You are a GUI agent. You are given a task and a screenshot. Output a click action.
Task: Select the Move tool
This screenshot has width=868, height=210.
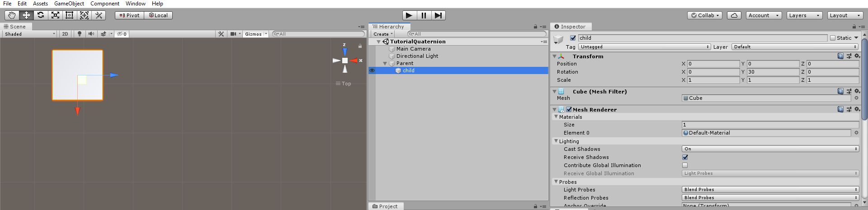(x=26, y=15)
